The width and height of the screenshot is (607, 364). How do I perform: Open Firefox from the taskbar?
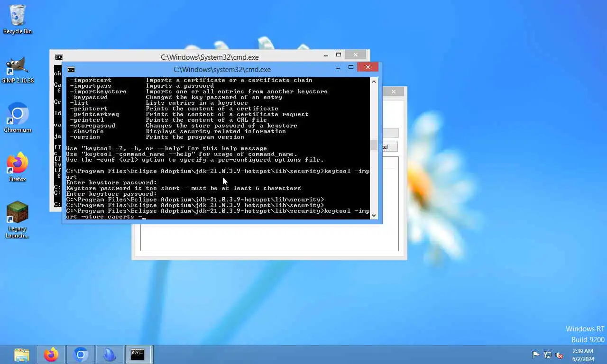click(51, 355)
